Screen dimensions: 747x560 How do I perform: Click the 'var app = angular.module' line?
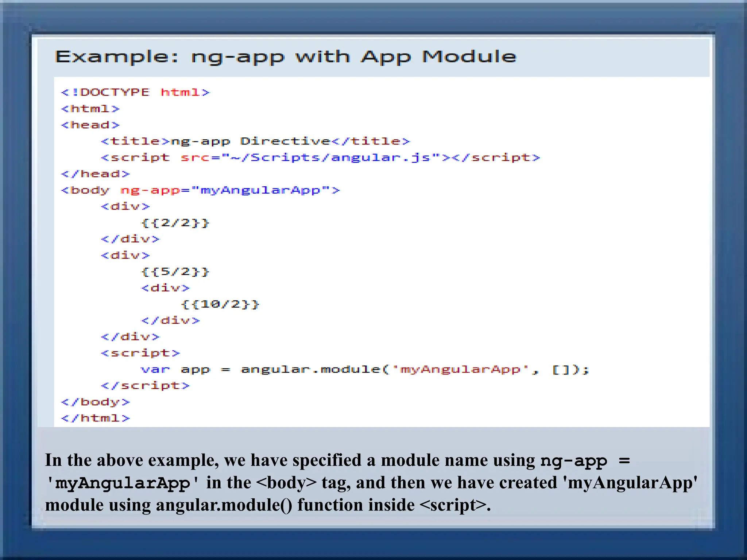[365, 370]
